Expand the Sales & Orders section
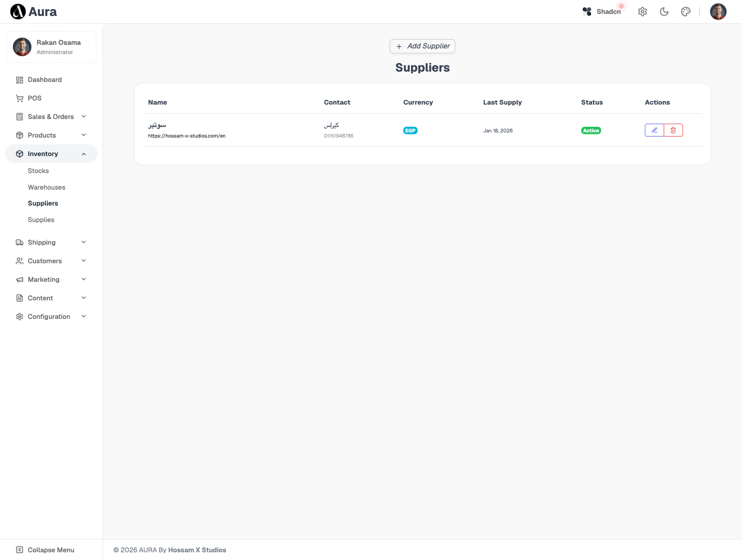Image resolution: width=742 pixels, height=560 pixels. coord(51,117)
